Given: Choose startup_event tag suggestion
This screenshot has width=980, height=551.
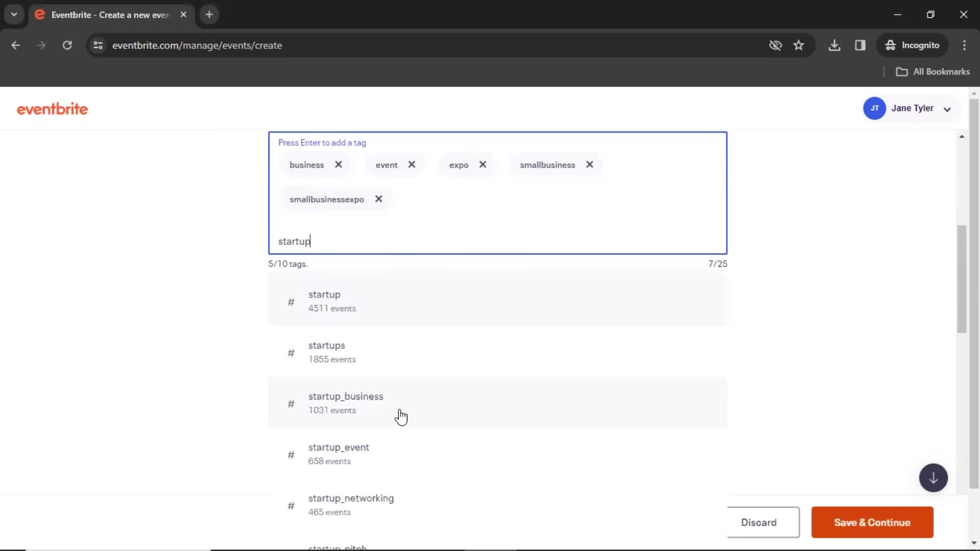Looking at the screenshot, I should (x=498, y=454).
